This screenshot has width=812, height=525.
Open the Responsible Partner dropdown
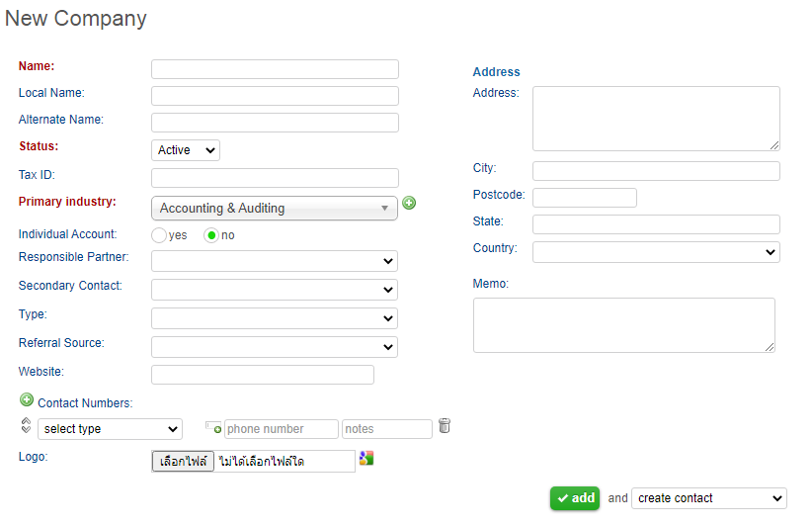275,261
